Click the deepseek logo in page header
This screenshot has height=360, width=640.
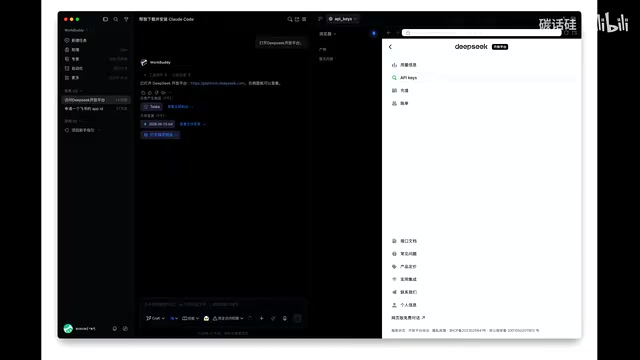[x=471, y=47]
